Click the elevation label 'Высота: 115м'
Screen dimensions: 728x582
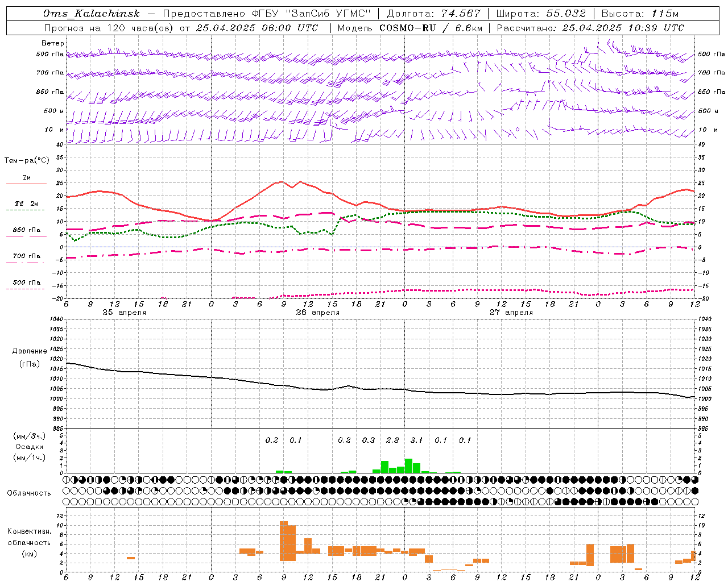(640, 14)
